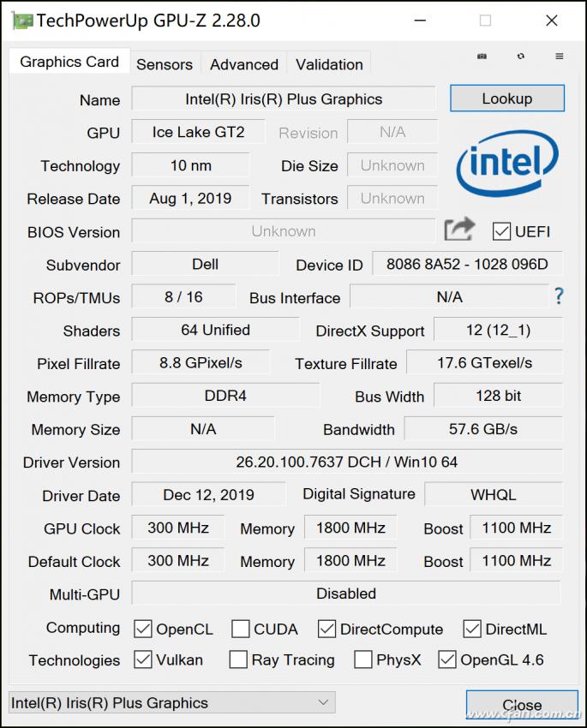Click the Bus Interface question mark help icon
Viewport: 587px width, 728px height.
point(559,297)
